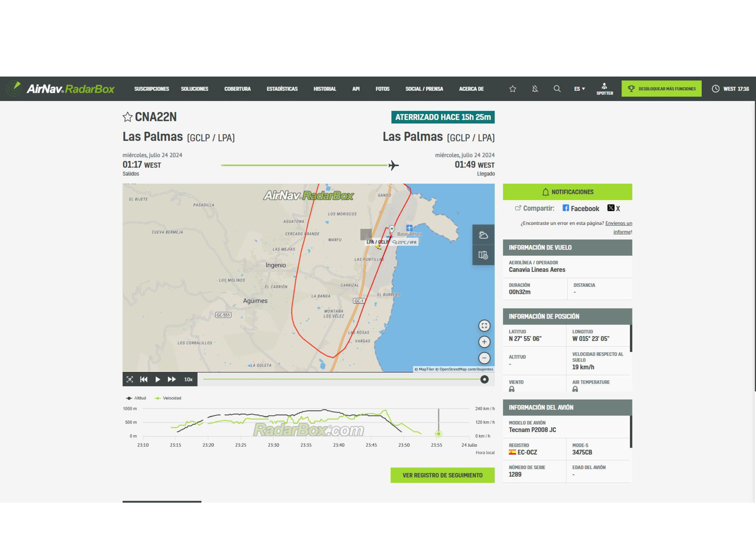Open the map settings button
This screenshot has width=756, height=535.
(x=483, y=255)
